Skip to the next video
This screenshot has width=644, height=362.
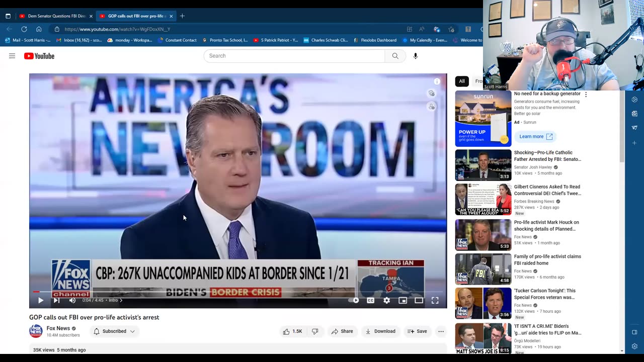coord(56,300)
